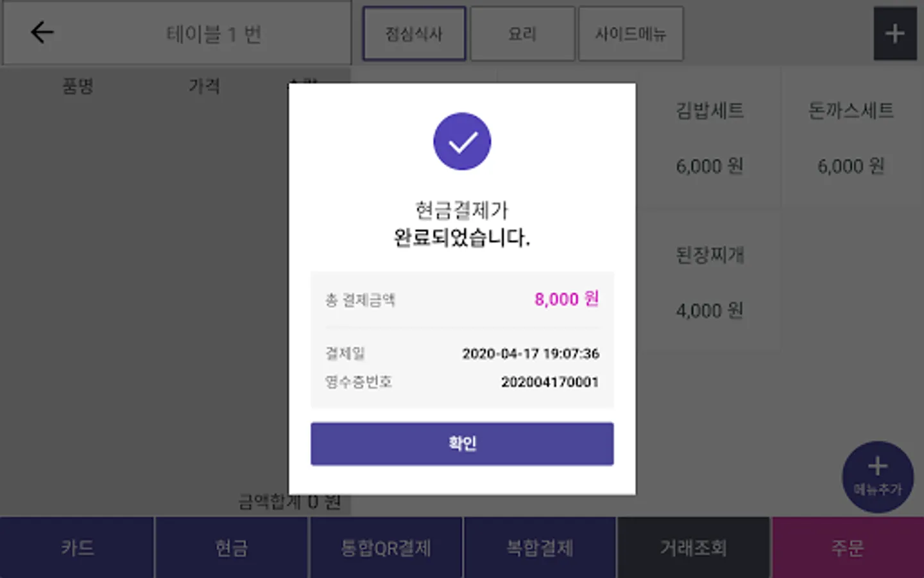Choose 카드 payment button
The image size is (924, 578).
pyautogui.click(x=77, y=548)
